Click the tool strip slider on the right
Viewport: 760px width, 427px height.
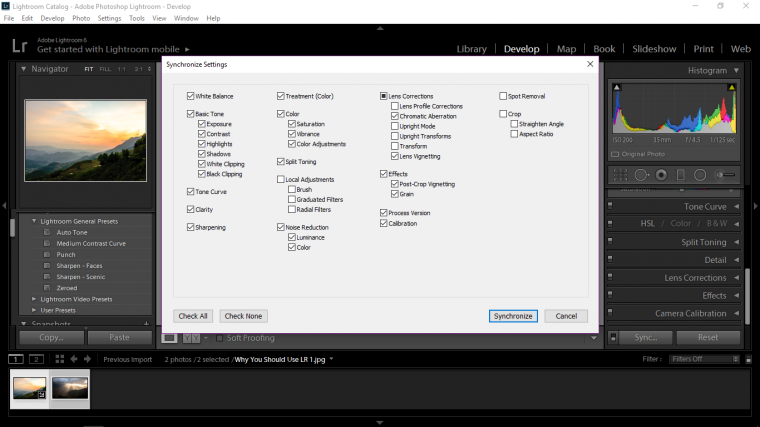[x=725, y=175]
